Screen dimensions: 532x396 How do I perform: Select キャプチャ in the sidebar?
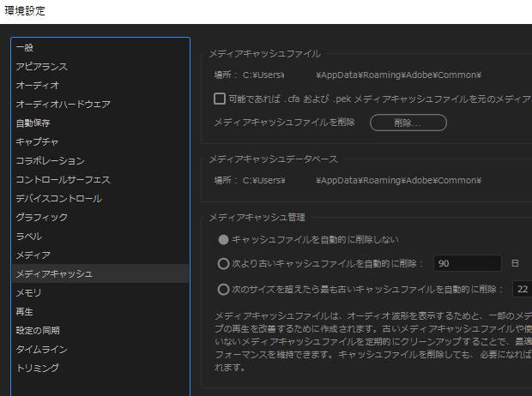[37, 142]
